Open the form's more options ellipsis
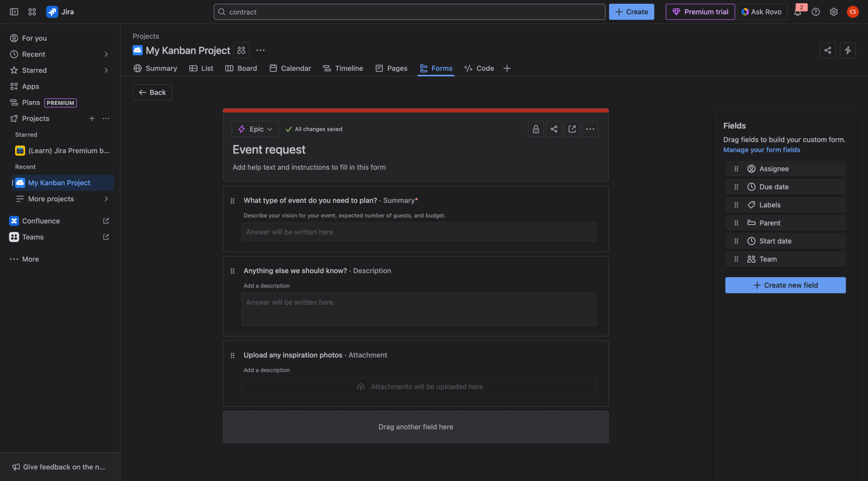Image resolution: width=868 pixels, height=481 pixels. (590, 129)
